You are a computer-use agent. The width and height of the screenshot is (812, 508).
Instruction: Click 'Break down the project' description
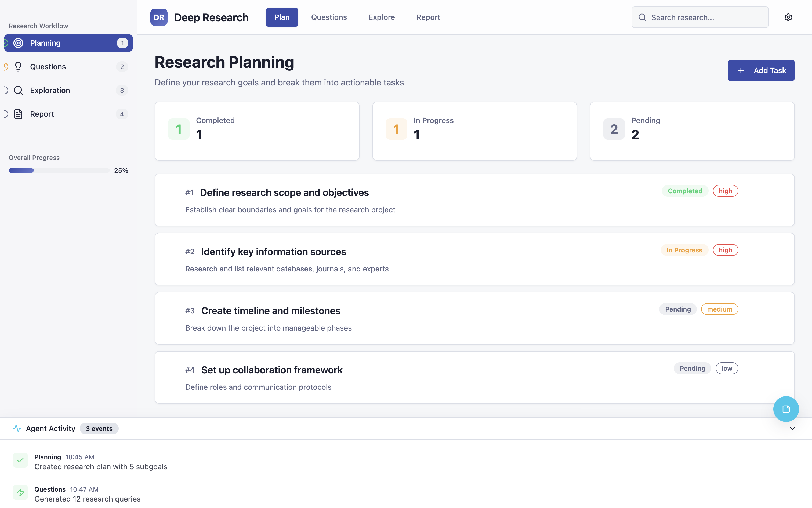[x=269, y=328]
